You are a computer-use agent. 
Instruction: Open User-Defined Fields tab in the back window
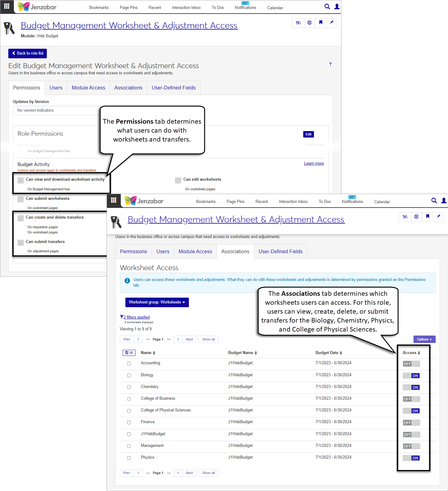(x=174, y=88)
